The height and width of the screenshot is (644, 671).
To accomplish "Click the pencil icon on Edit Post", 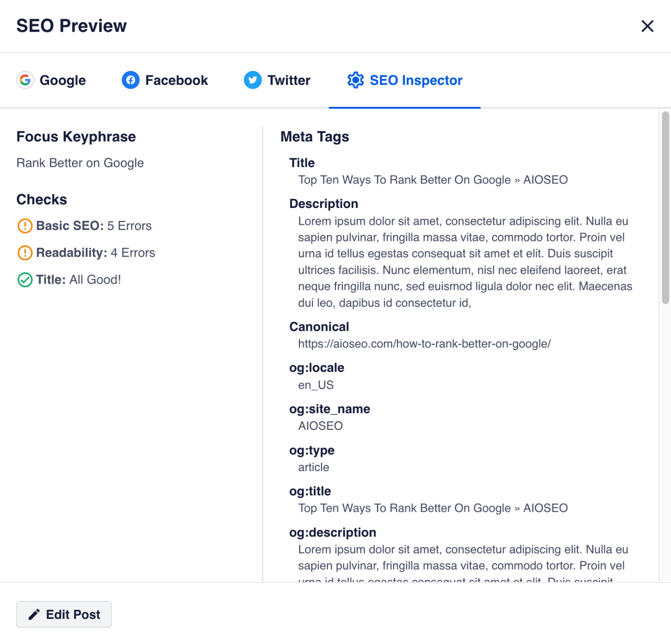I will point(34,614).
